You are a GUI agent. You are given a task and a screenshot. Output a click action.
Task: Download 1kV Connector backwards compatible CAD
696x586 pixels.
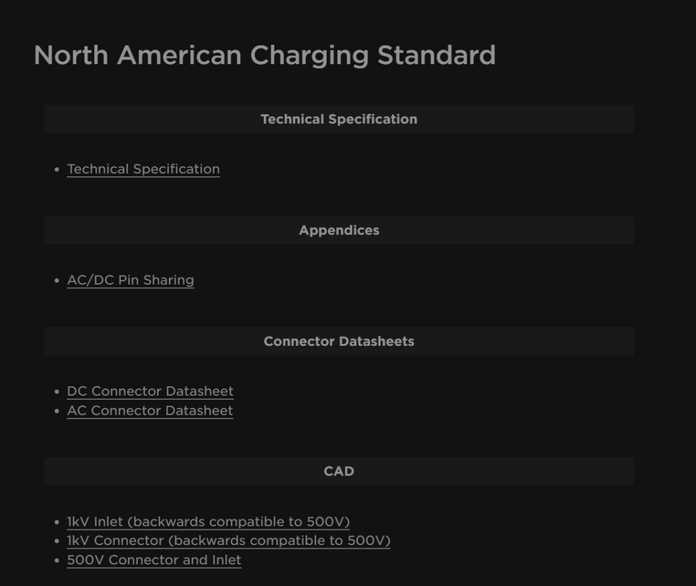tap(229, 541)
